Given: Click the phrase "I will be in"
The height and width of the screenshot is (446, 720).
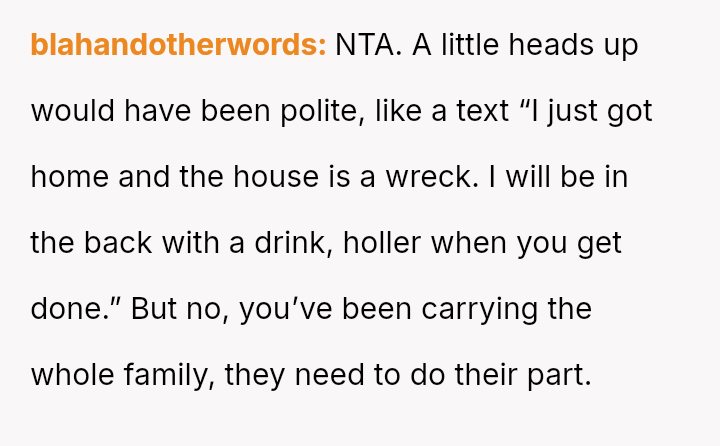Looking at the screenshot, I should (x=565, y=177).
